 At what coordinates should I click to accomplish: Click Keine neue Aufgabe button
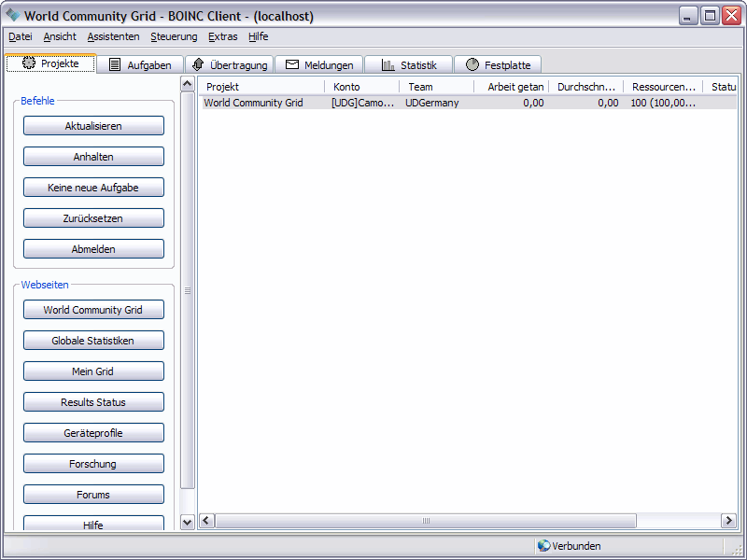tap(93, 188)
